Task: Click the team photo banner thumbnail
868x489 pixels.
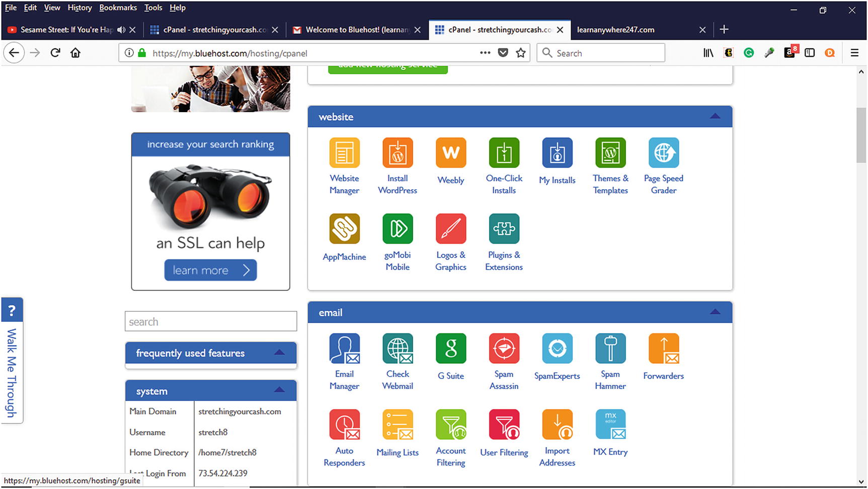Action: [210, 89]
